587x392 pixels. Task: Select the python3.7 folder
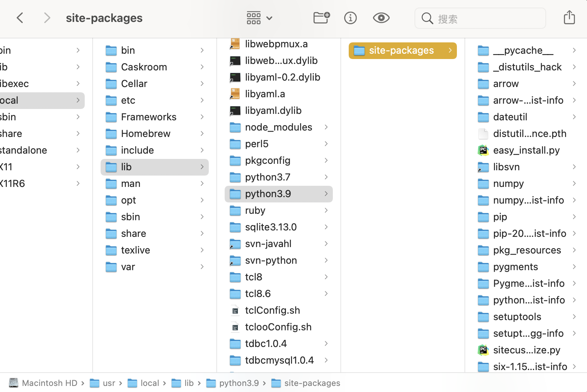[x=267, y=177]
